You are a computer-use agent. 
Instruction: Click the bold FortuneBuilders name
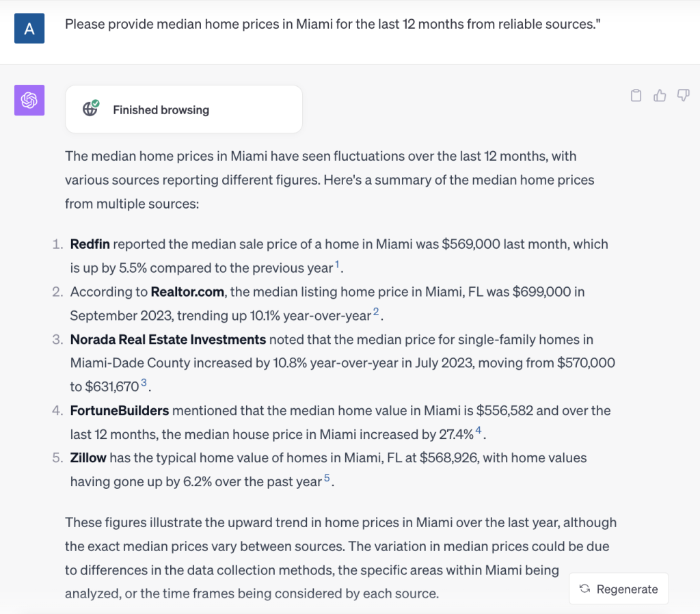(120, 411)
